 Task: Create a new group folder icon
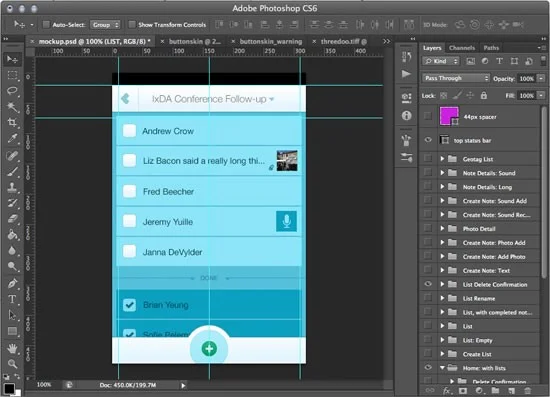(495, 390)
